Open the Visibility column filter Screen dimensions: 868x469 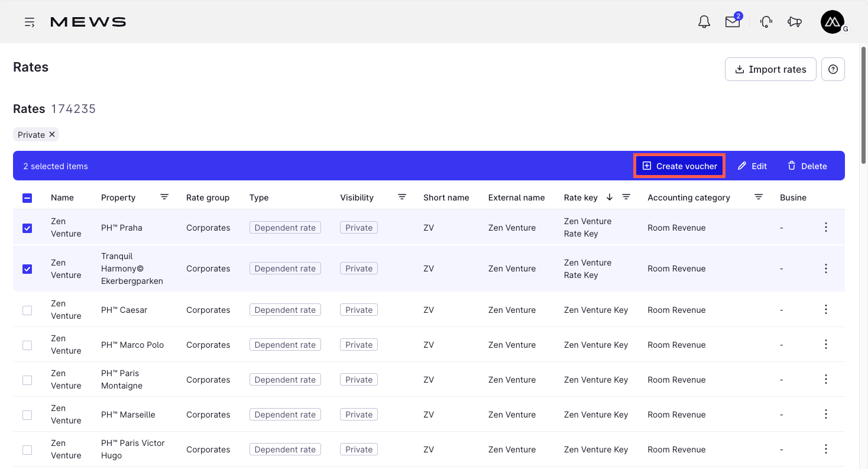pyautogui.click(x=402, y=197)
